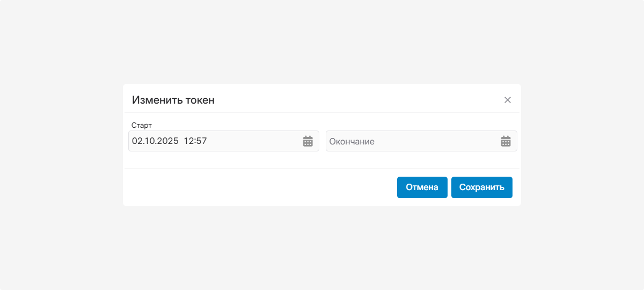Close the Изменить токен dialog with X
This screenshot has width=644, height=290.
point(508,100)
